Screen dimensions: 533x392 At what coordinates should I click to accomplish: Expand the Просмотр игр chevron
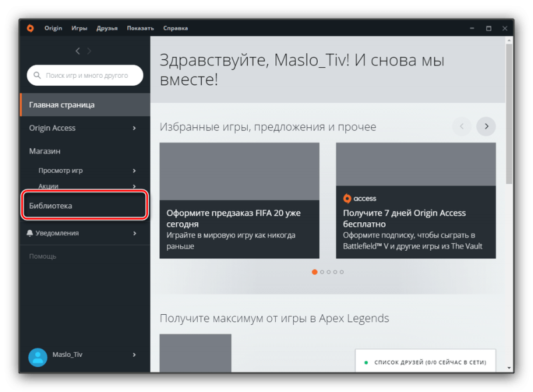[135, 170]
